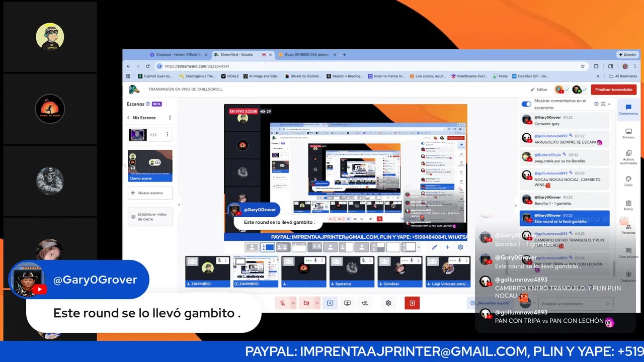
Task: Click the edit layout pencil icon
Action: pos(434,247)
